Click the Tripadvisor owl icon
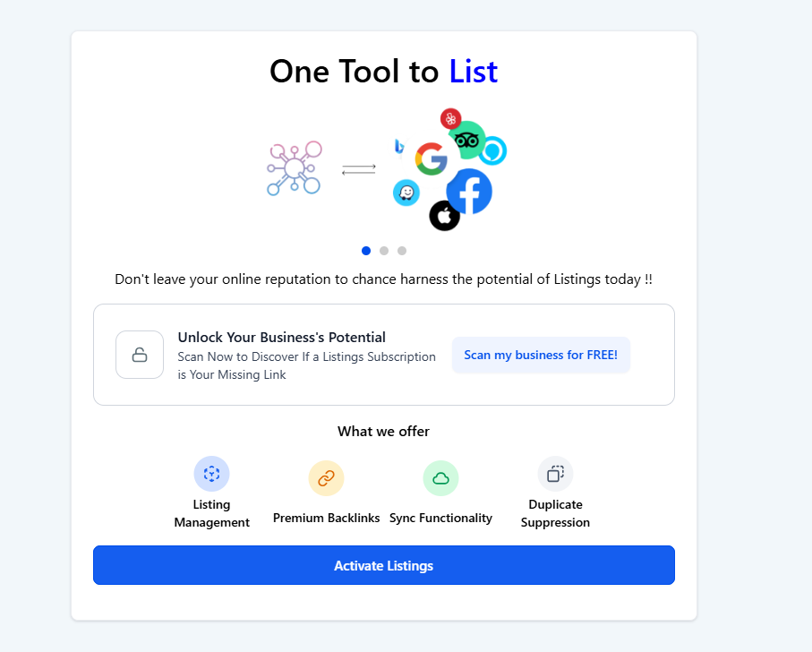The image size is (812, 652). 466,140
